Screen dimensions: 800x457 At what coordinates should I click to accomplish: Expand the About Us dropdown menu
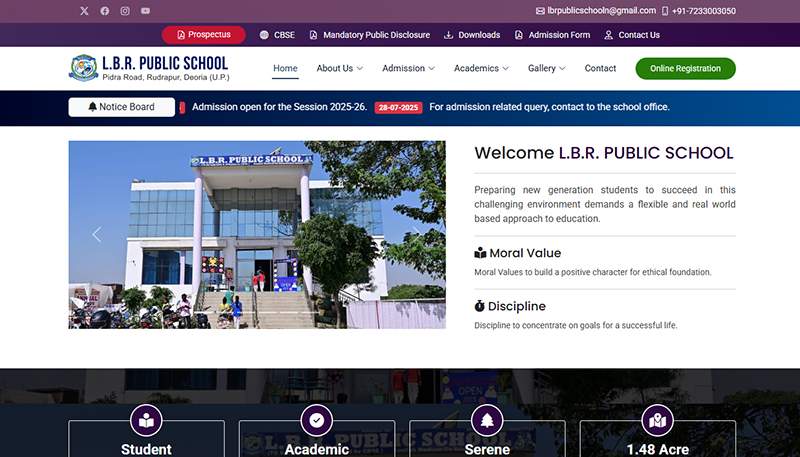tap(339, 69)
